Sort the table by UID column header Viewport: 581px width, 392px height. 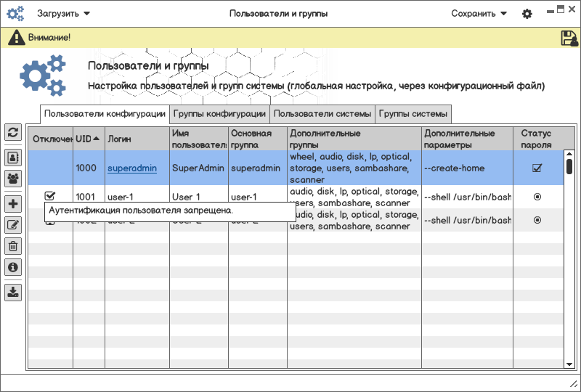(x=88, y=138)
